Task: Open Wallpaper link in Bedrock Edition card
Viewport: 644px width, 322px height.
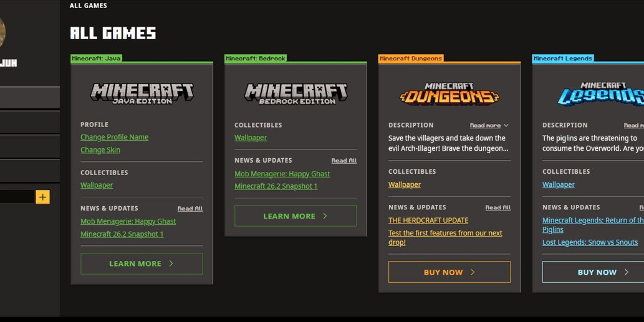Action: [x=251, y=138]
